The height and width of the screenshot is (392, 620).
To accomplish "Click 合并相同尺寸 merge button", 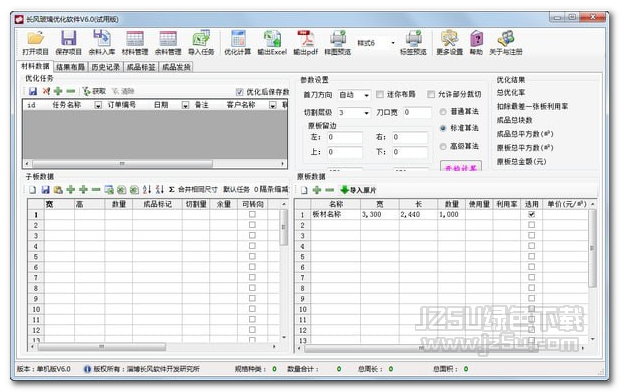I will coord(198,190).
